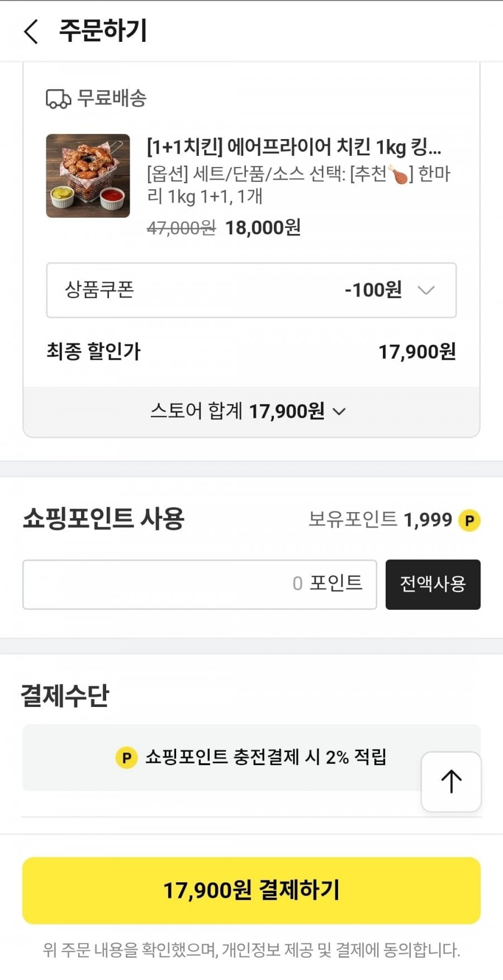Tap the back arrow beside 주문하기
Image resolution: width=503 pixels, height=980 pixels.
(x=31, y=31)
